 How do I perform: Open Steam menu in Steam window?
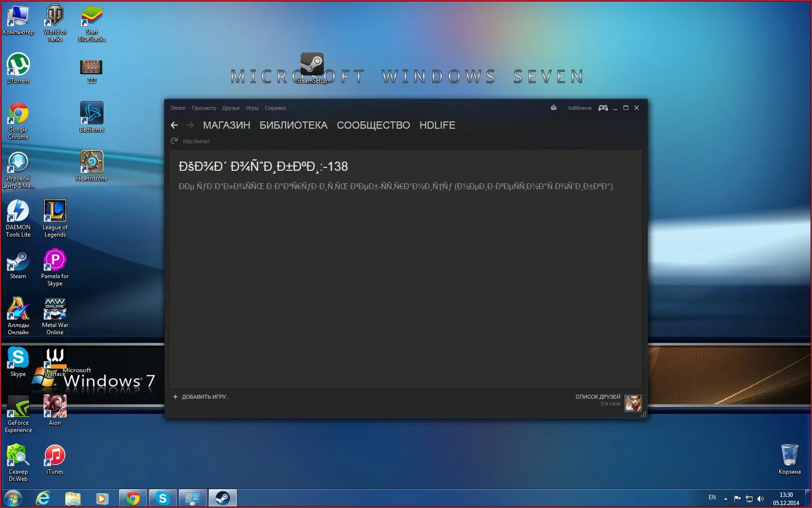point(177,108)
